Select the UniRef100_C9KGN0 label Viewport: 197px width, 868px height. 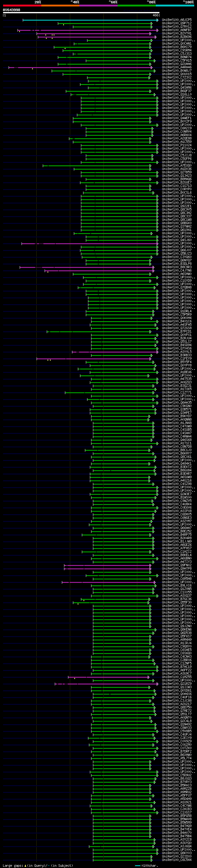(177, 406)
